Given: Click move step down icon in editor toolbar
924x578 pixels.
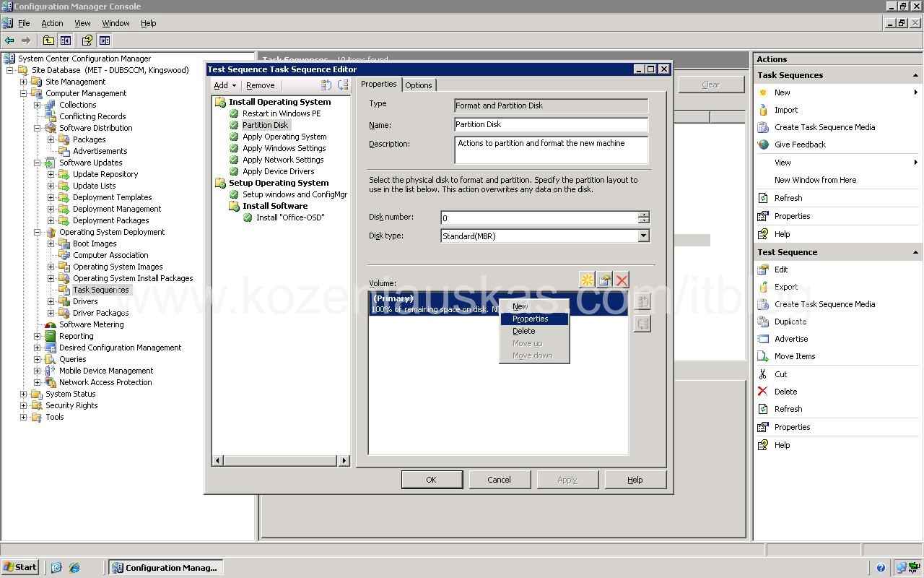Looking at the screenshot, I should click(x=343, y=85).
